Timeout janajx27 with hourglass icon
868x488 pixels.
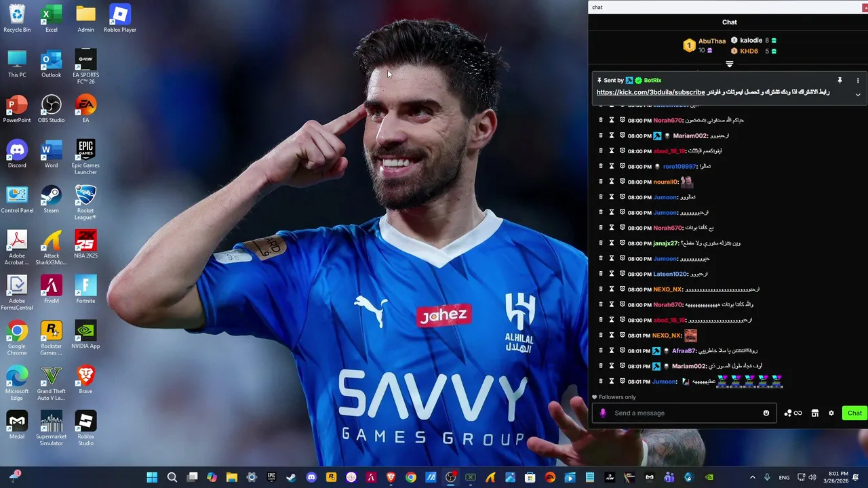tap(612, 243)
